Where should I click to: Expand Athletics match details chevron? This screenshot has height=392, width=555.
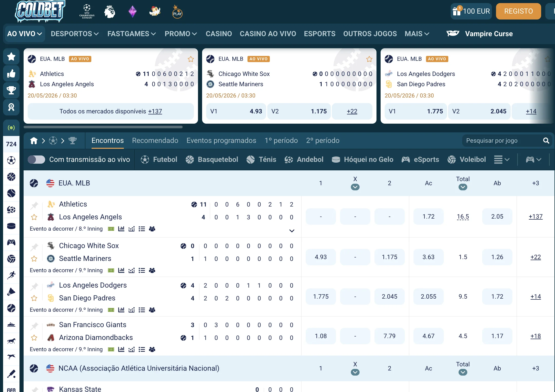click(x=292, y=231)
